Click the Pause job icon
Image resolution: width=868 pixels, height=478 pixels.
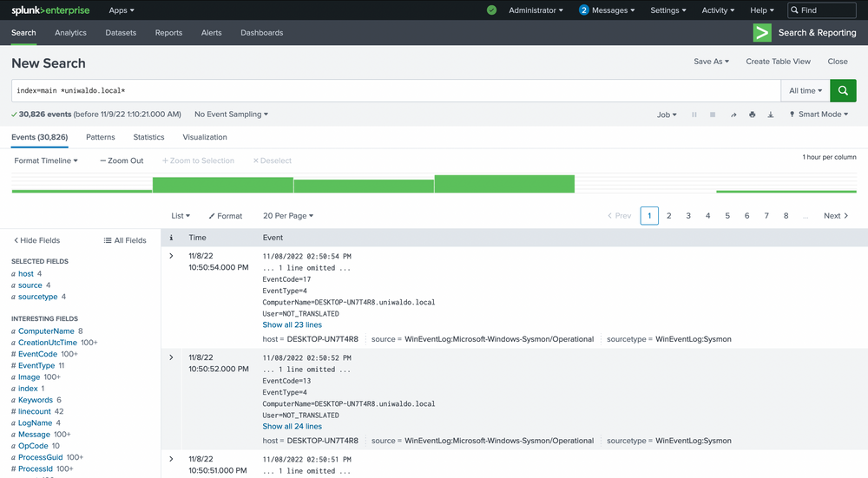[x=694, y=115]
